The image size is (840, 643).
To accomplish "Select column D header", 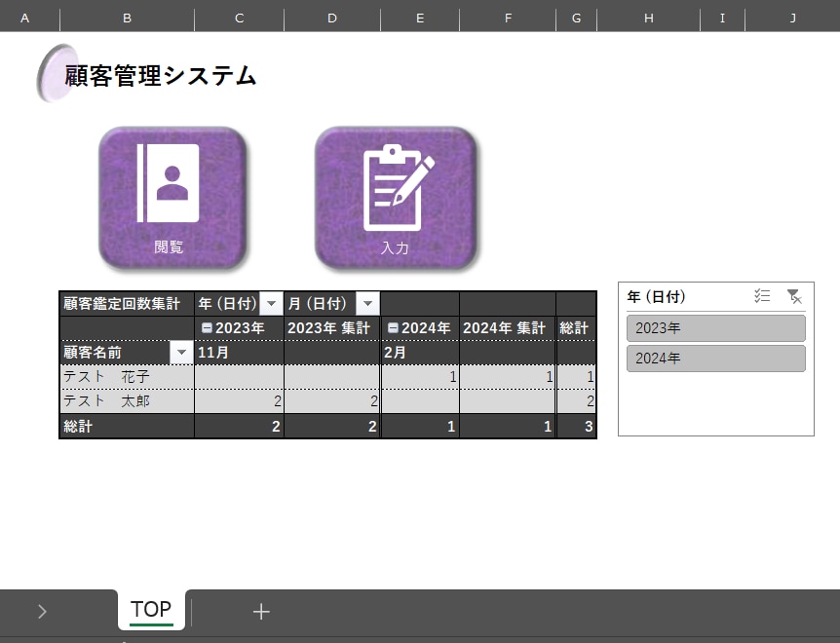I will point(332,19).
